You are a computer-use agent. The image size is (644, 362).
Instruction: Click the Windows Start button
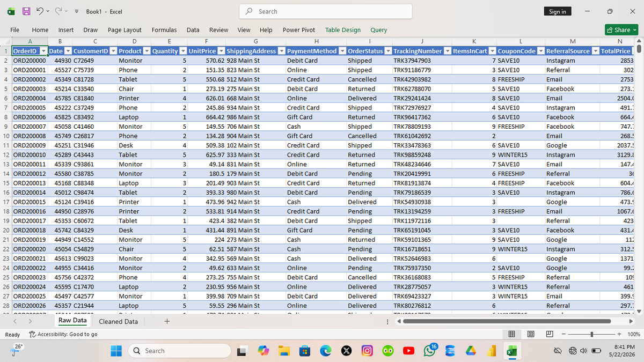pyautogui.click(x=117, y=351)
